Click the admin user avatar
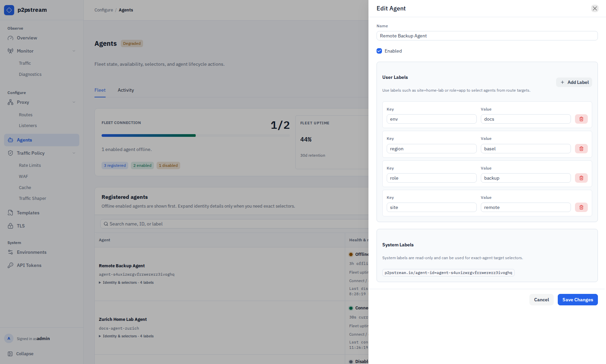Screen dimensions: 606x364 [x=9, y=338]
